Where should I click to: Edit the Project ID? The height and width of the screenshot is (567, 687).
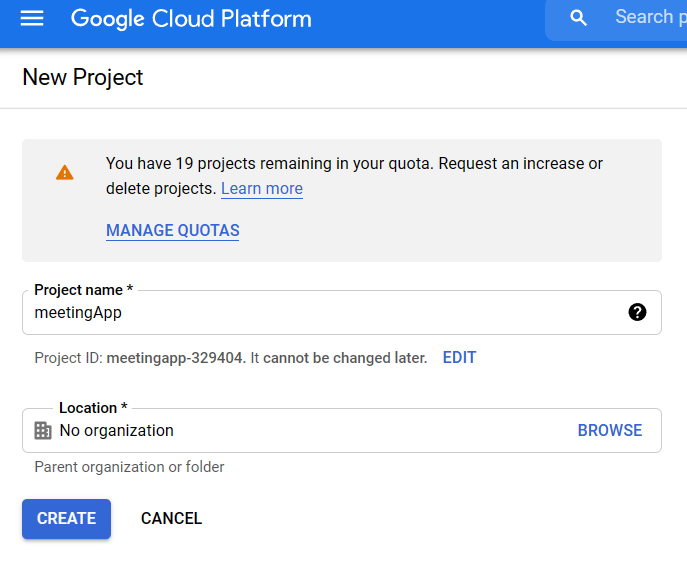pyautogui.click(x=459, y=357)
